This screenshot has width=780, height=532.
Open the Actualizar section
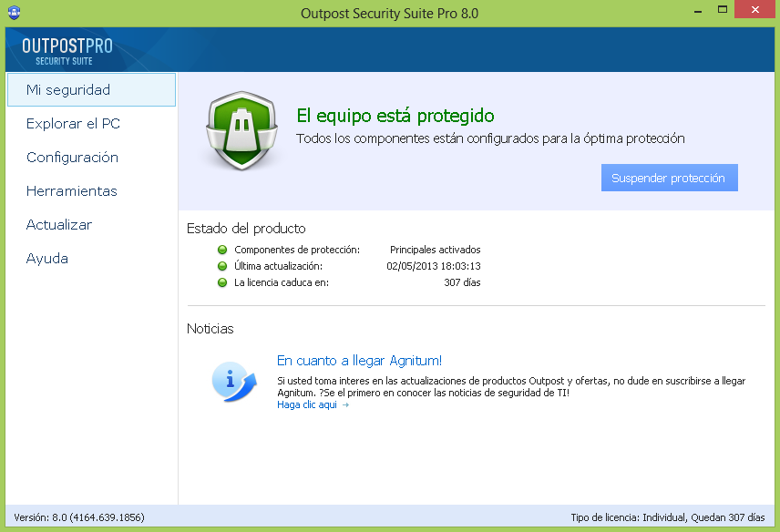[x=58, y=225]
